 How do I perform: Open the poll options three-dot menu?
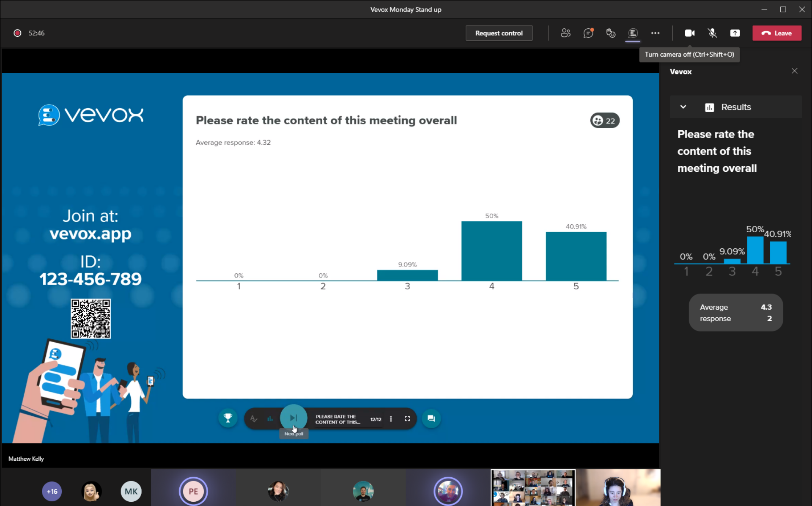click(x=391, y=419)
